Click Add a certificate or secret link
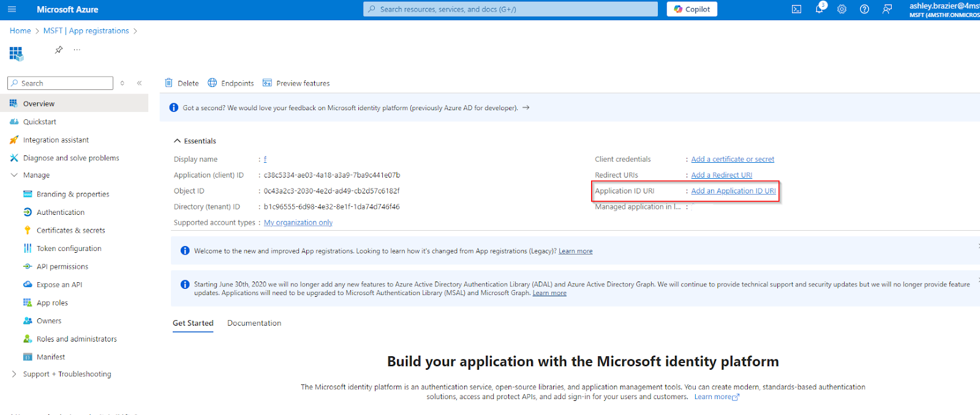 pyautogui.click(x=733, y=159)
